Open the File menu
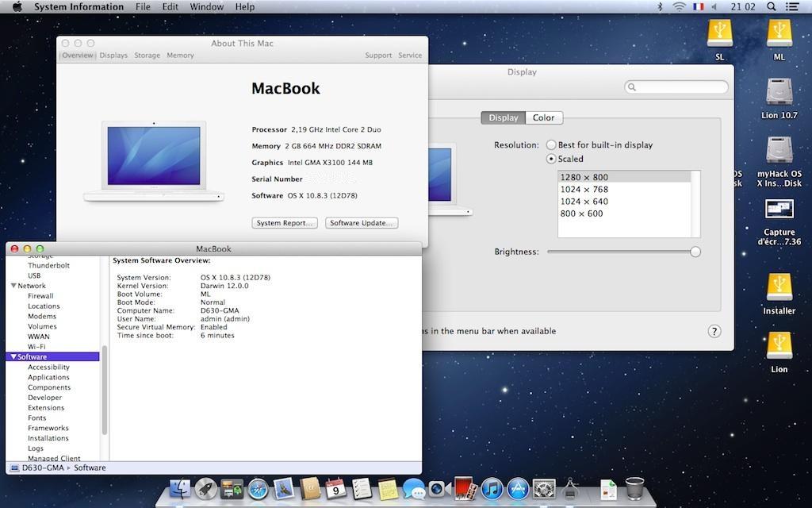Viewport: 812px width, 508px height. [143, 6]
